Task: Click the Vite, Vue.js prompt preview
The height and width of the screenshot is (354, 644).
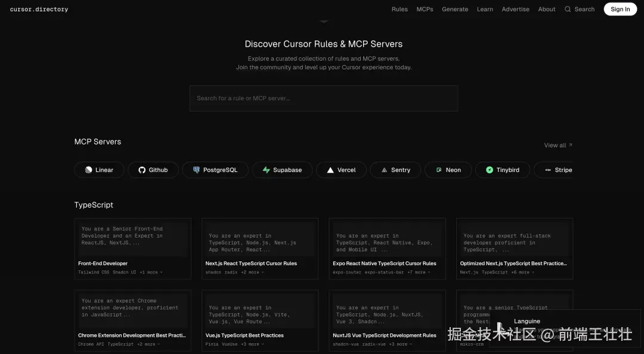Action: [260, 310]
